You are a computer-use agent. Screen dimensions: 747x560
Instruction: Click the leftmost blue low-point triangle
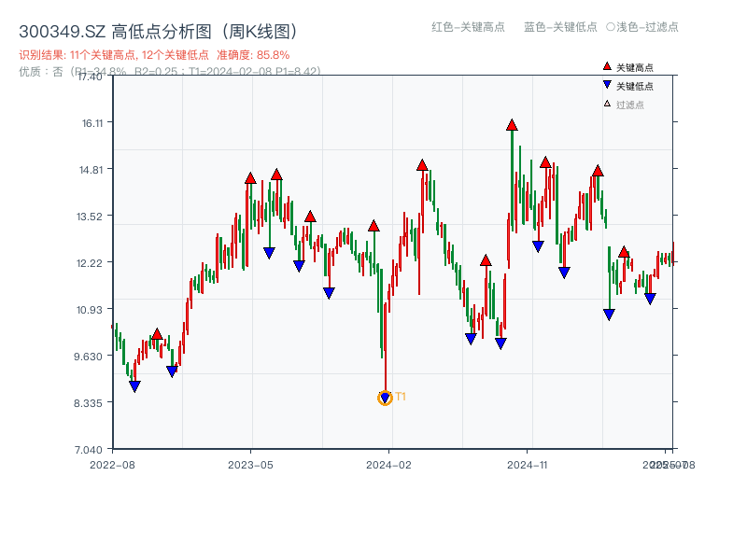point(134,386)
